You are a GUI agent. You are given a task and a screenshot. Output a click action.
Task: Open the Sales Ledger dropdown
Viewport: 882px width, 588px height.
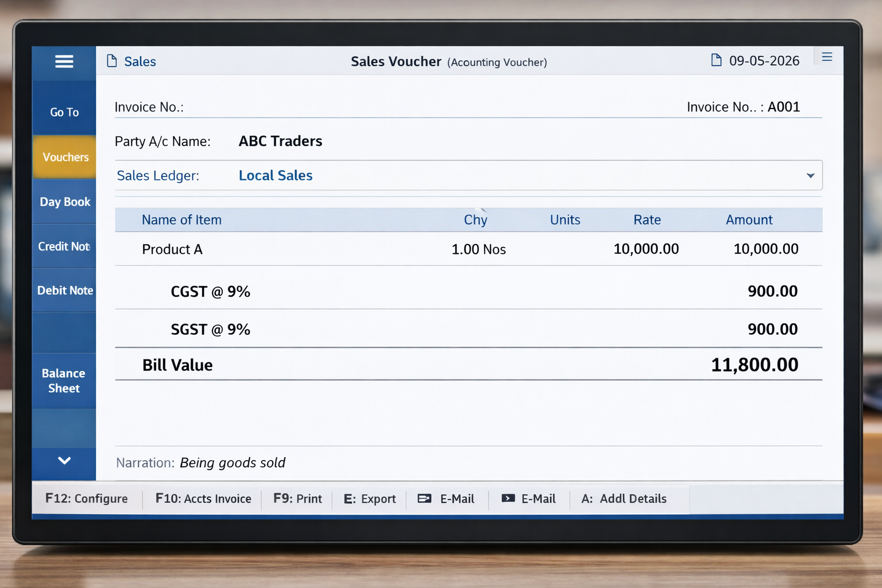(x=810, y=175)
